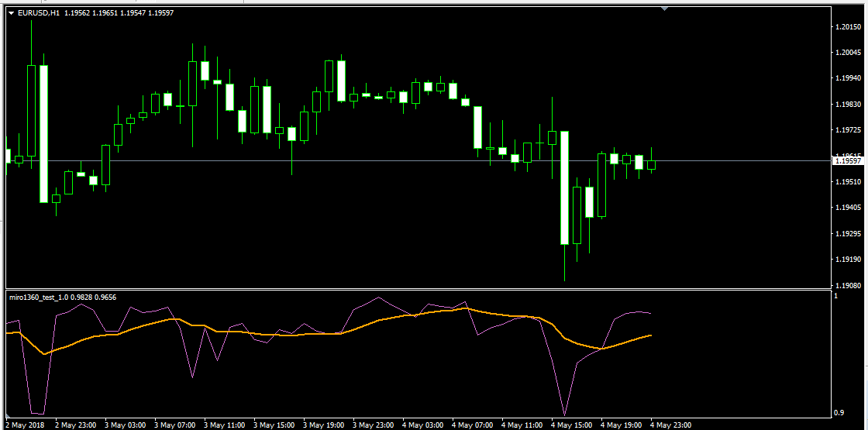Select the EURUSD,H1 chart title text

coord(39,12)
